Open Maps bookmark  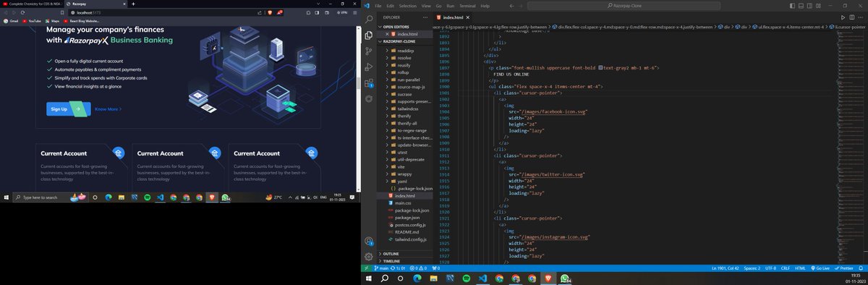pyautogui.click(x=52, y=21)
